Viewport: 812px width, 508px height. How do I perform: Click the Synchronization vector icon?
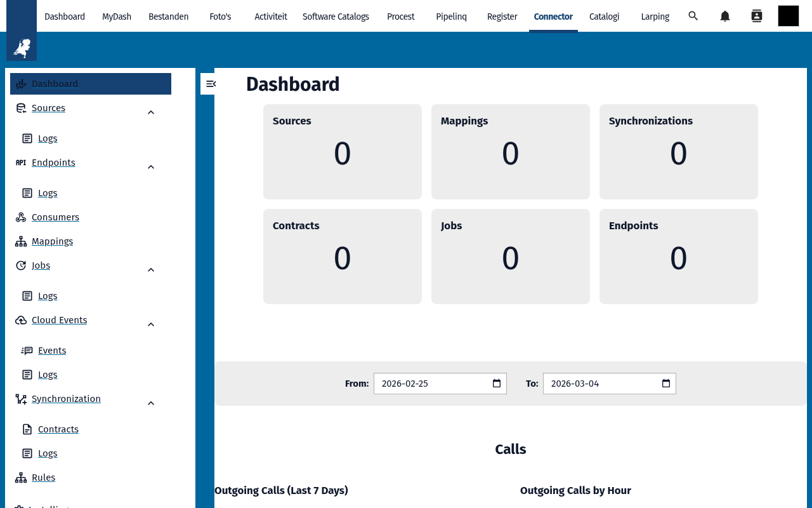(x=21, y=399)
